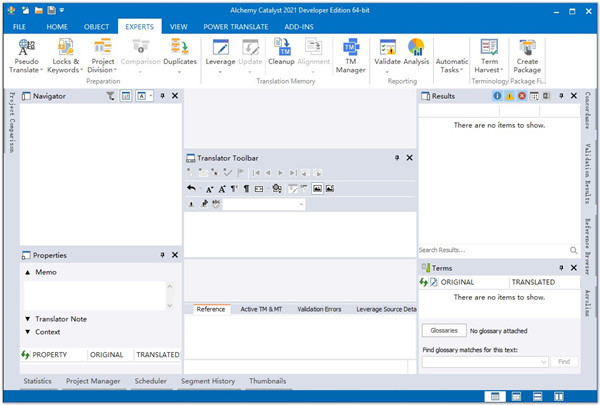Screen dimensions: 600x405
Task: Toggle warning messages in Results
Action: 509,96
